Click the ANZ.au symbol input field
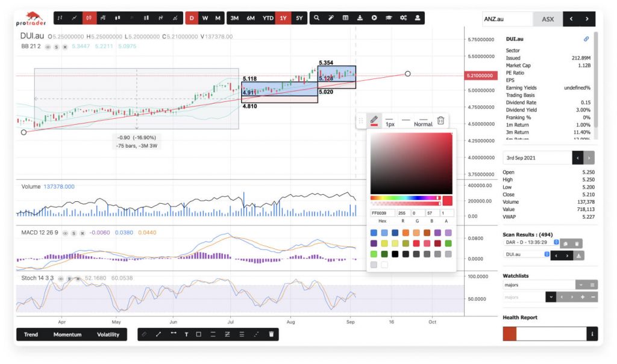 pos(507,19)
